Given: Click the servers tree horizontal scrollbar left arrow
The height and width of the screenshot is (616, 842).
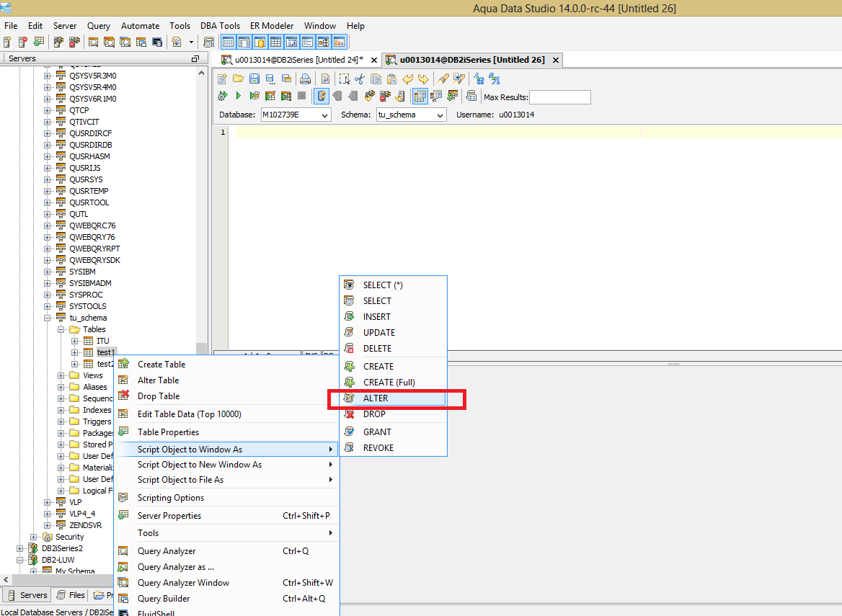Looking at the screenshot, I should tap(5, 579).
